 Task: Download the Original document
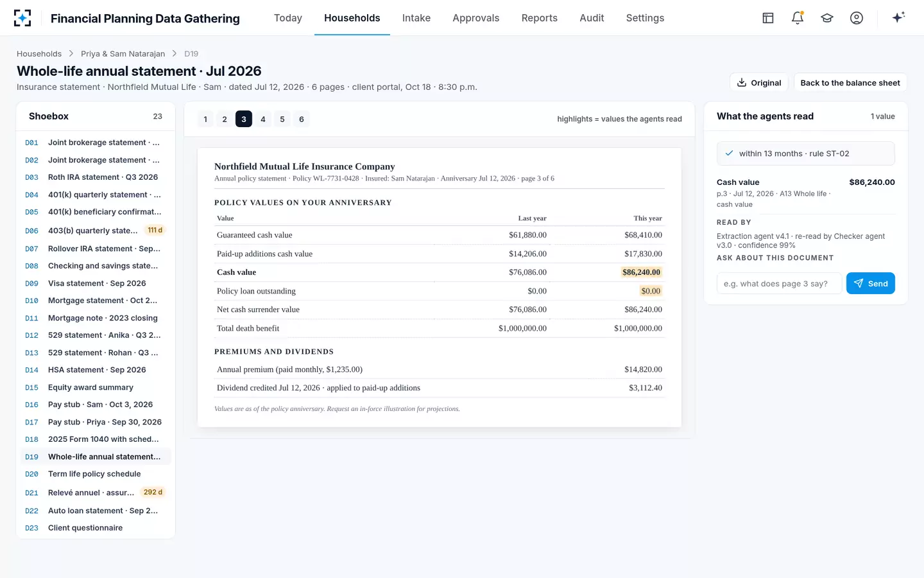pos(759,83)
